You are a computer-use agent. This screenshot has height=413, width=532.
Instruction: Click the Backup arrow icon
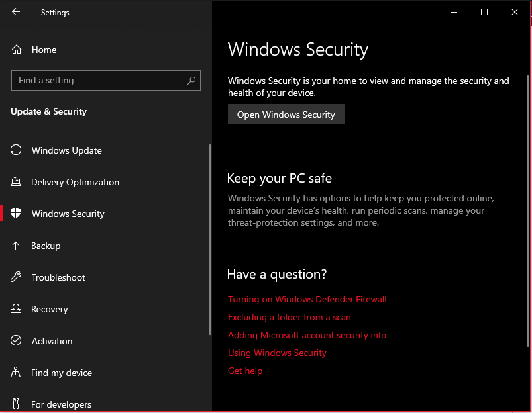[x=16, y=245]
